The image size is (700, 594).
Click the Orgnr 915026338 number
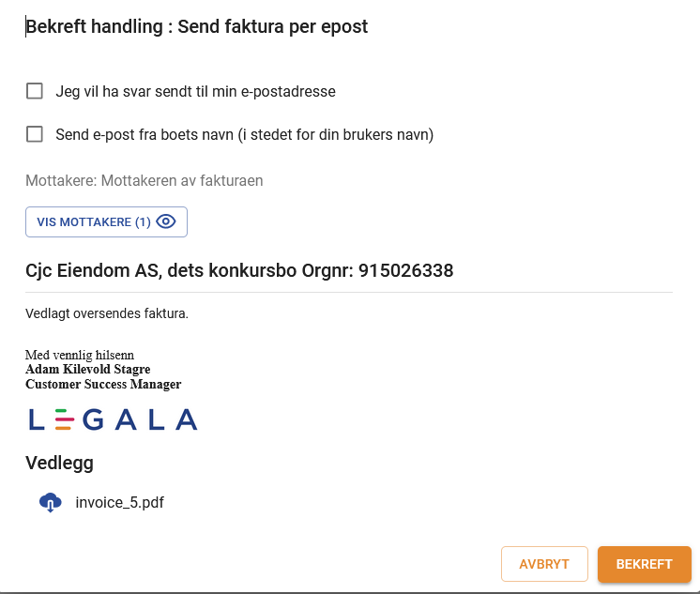pos(405,271)
